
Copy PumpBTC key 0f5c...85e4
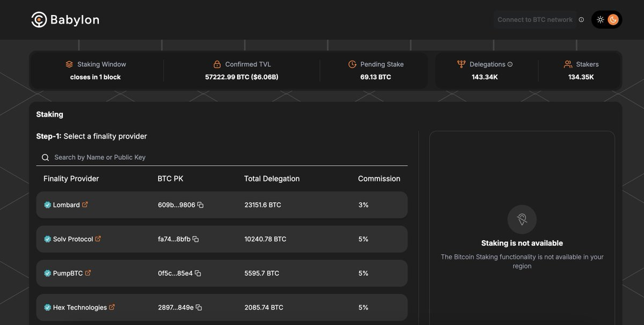[x=197, y=274]
